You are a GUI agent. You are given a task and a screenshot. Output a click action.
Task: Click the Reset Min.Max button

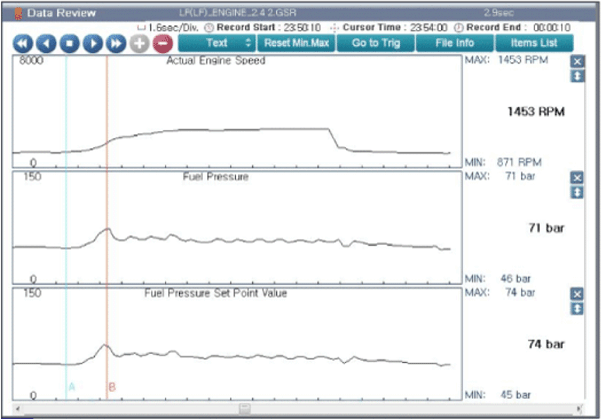click(x=296, y=44)
